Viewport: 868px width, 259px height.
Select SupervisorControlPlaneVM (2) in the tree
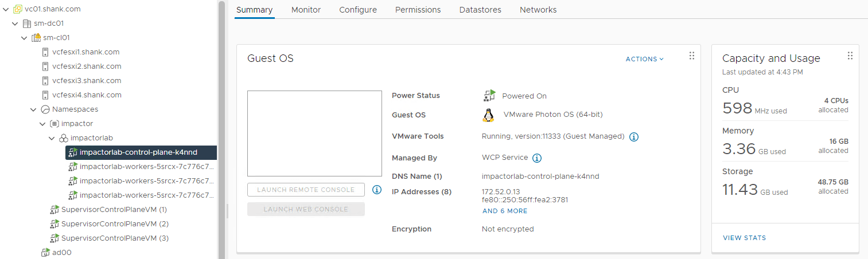(x=114, y=224)
